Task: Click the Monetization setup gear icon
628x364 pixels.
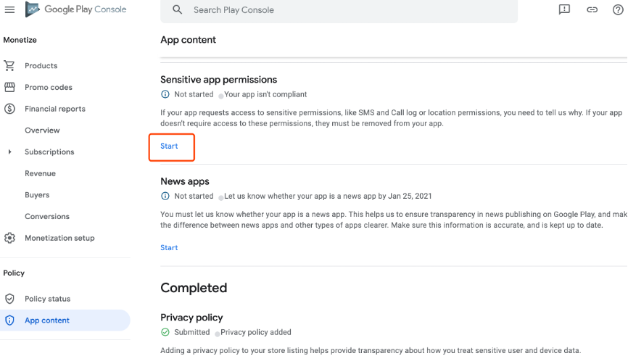Action: 9,238
